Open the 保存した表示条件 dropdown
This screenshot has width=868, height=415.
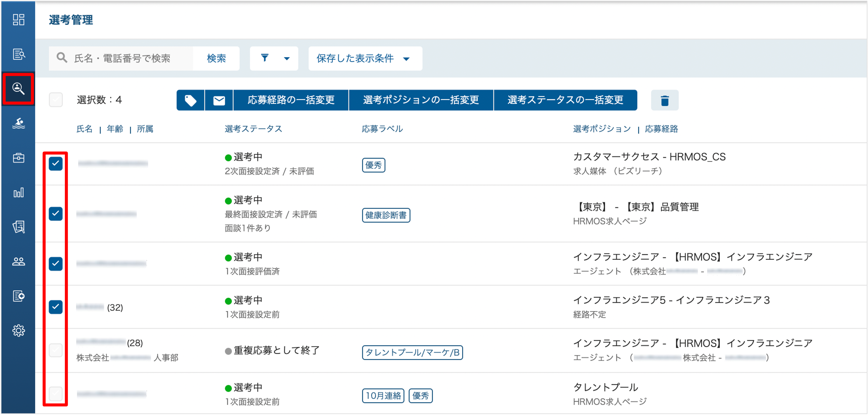[x=365, y=58]
